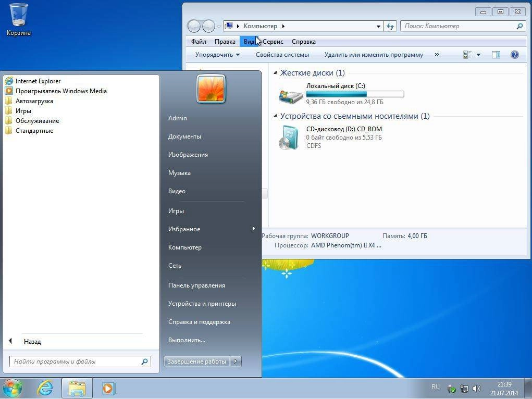Viewport: 532px width, 399px height.
Task: Click the Windows Start orb
Action: coord(12,388)
